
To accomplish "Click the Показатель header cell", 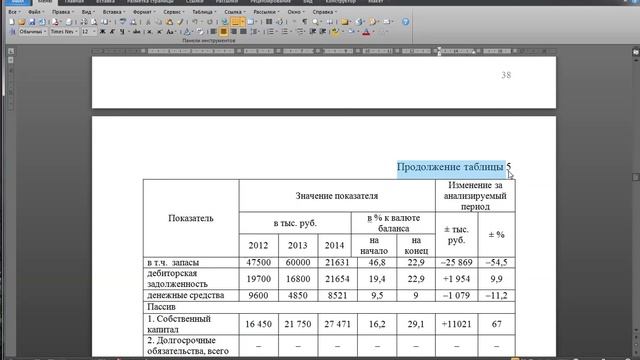I will 191,218.
